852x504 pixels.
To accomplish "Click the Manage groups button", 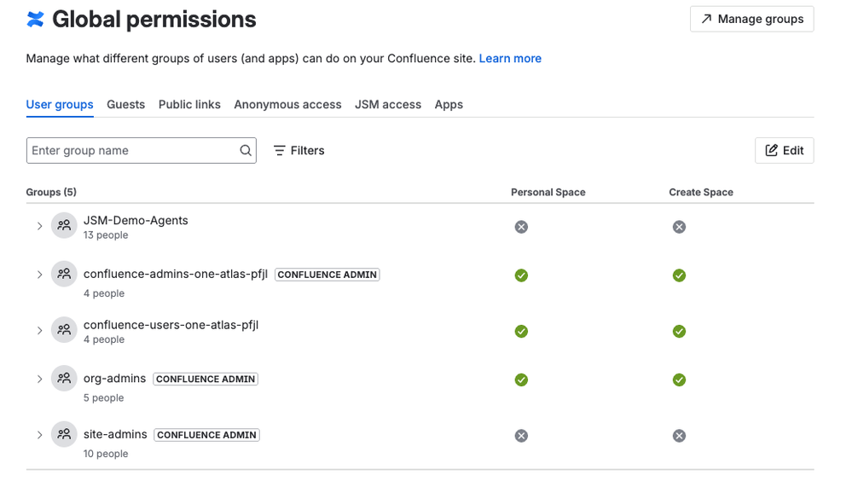I will click(x=751, y=19).
